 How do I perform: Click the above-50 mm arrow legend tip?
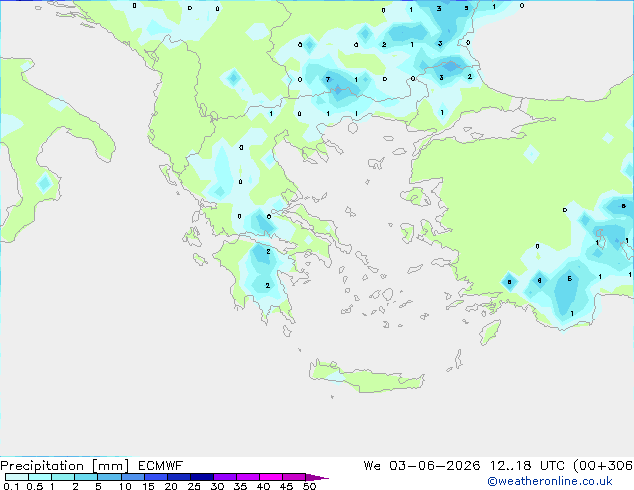317,477
